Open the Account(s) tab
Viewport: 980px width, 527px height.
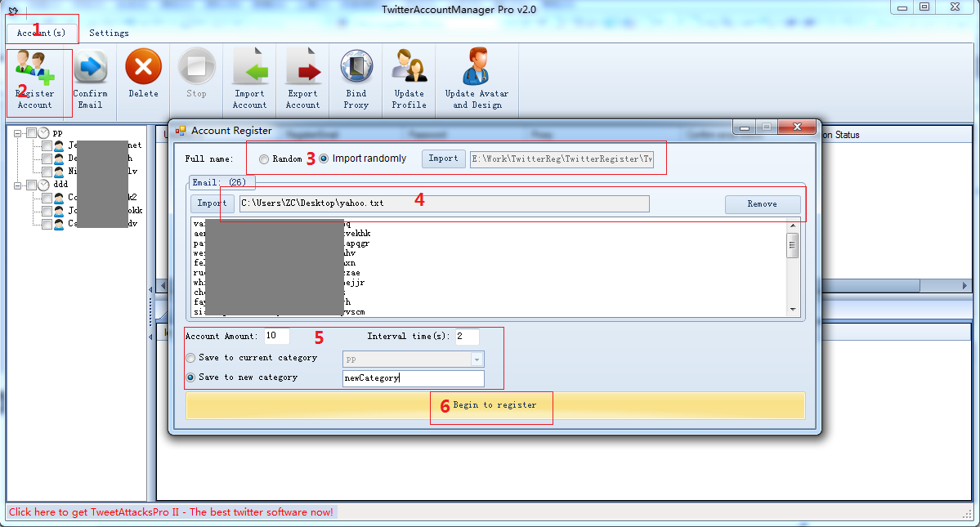[x=41, y=33]
